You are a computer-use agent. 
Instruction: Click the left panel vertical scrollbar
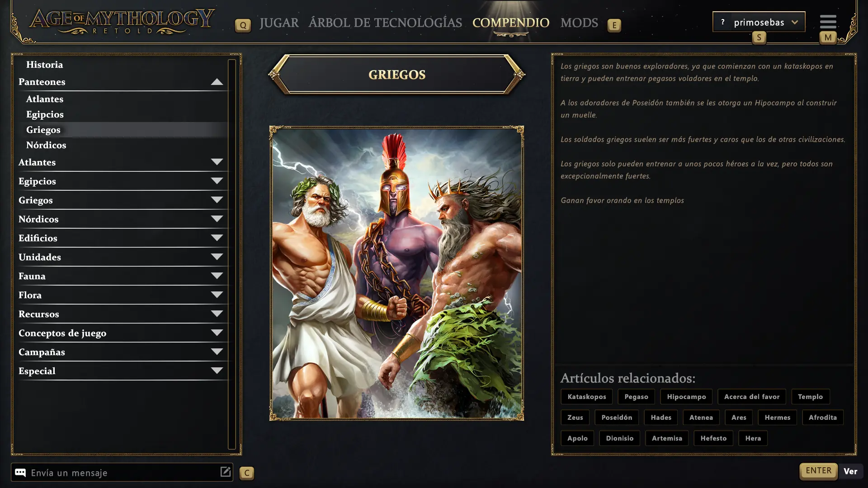(232, 254)
